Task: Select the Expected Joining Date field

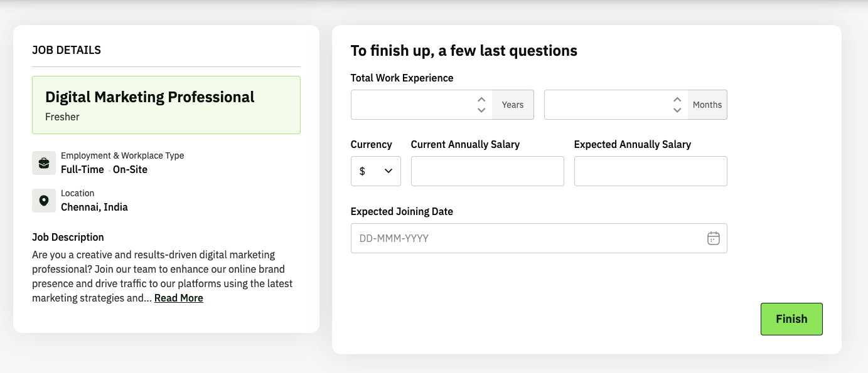Action: (527, 238)
